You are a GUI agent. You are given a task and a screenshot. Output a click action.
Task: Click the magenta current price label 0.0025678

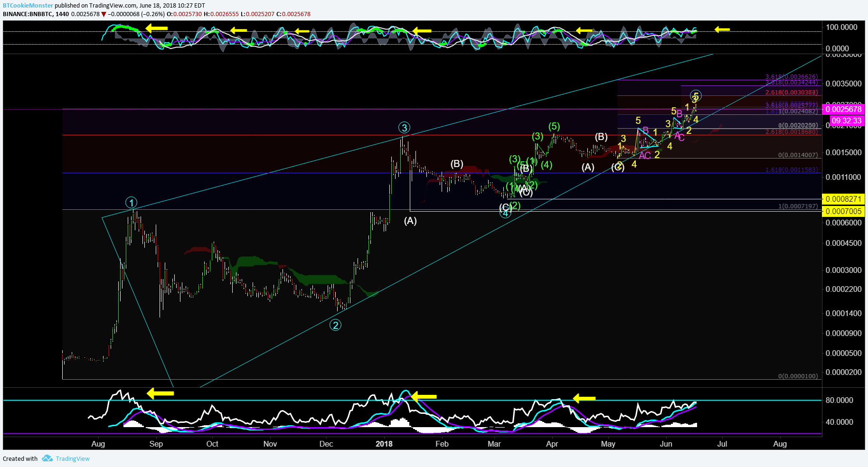(x=843, y=109)
